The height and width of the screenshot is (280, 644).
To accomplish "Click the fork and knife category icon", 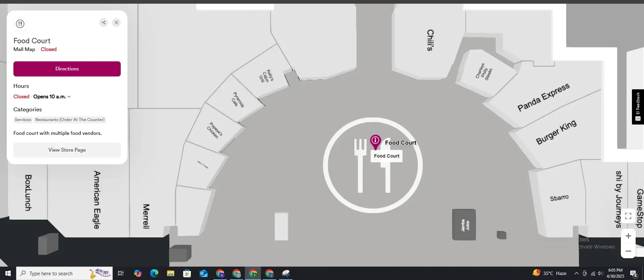I will click(20, 24).
